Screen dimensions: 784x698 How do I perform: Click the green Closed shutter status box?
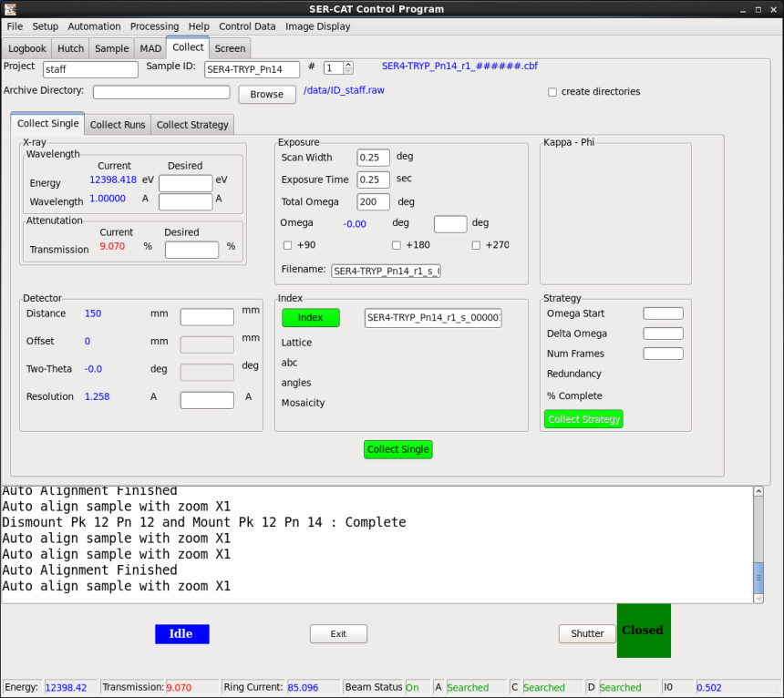(644, 631)
